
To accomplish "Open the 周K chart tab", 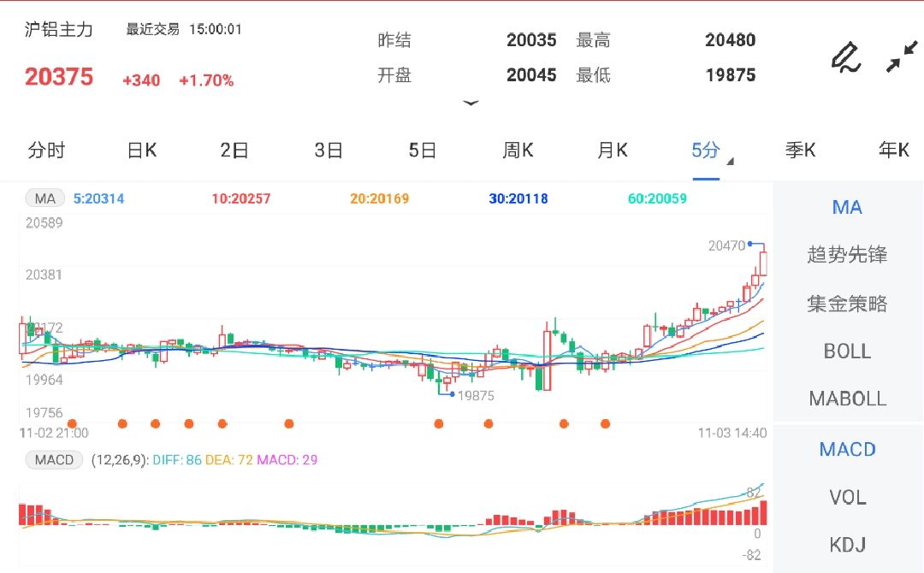I will pyautogui.click(x=518, y=151).
